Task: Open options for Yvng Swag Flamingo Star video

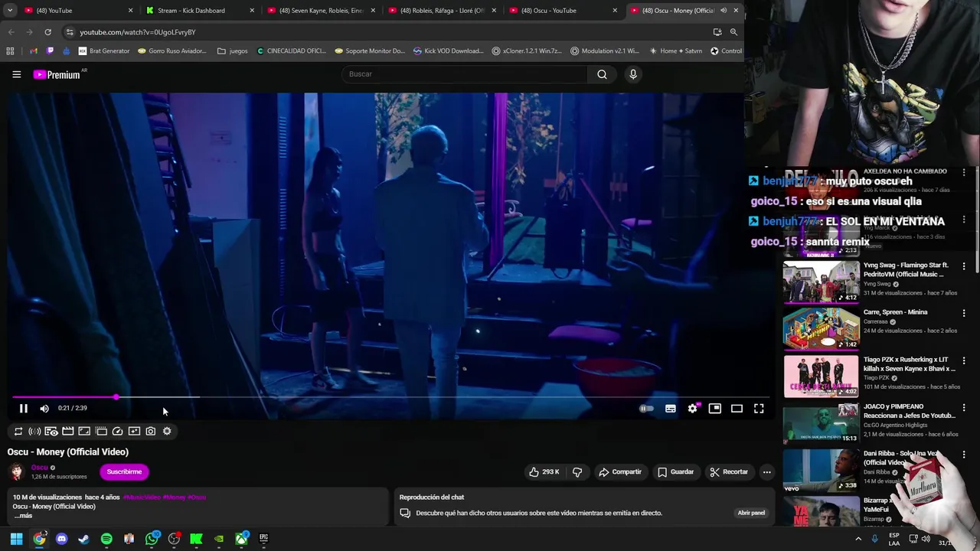Action: pyautogui.click(x=964, y=266)
